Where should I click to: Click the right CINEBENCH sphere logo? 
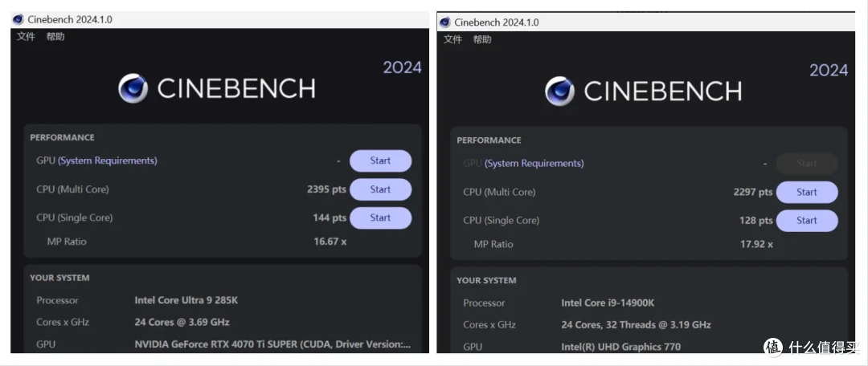tap(559, 91)
